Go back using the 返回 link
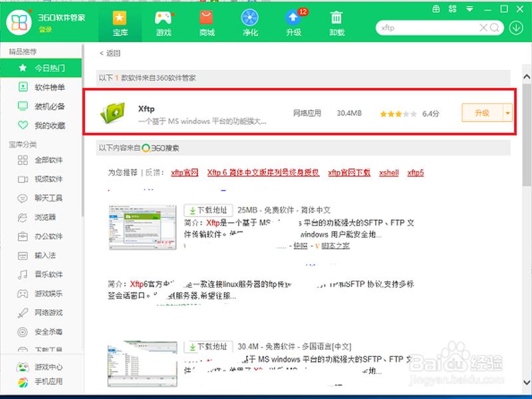The width and height of the screenshot is (532, 399). (x=110, y=53)
